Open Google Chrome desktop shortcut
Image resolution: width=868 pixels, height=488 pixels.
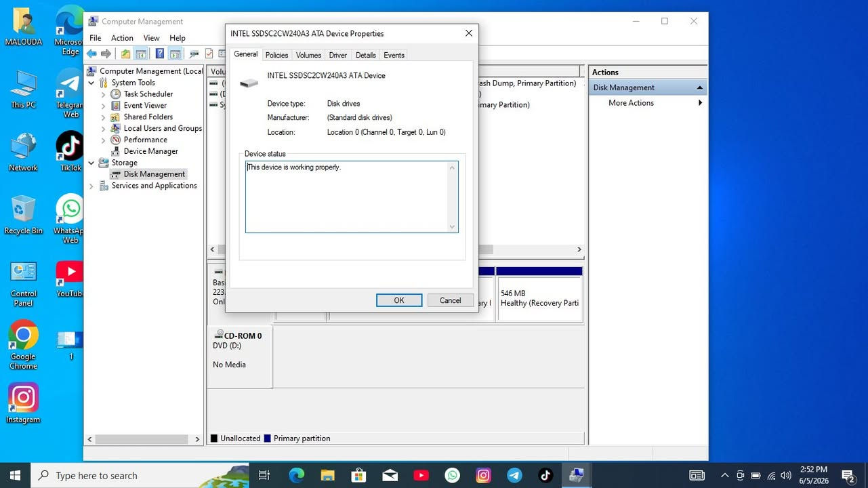point(23,345)
